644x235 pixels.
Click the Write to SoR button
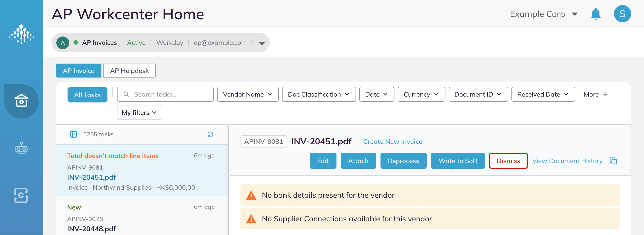click(458, 161)
